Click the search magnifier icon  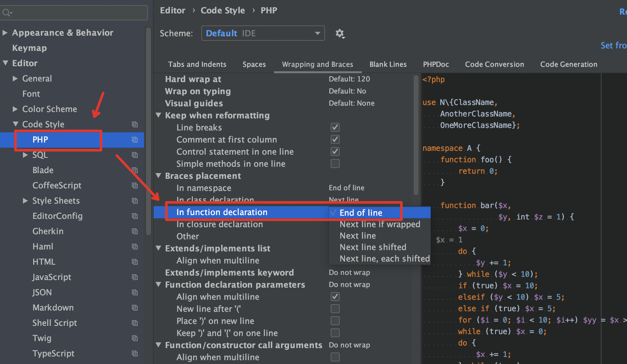(x=6, y=13)
